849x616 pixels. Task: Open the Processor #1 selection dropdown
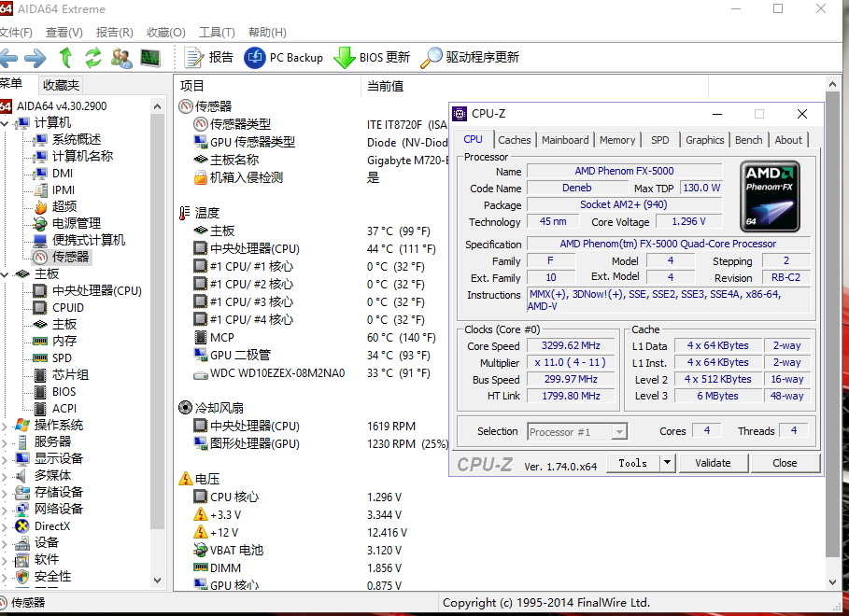tap(577, 431)
